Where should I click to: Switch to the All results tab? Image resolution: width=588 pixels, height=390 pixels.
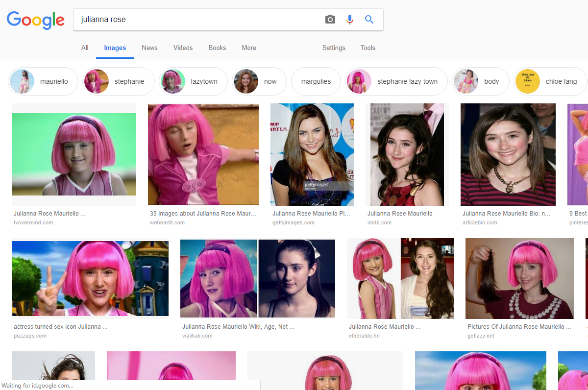tap(85, 48)
